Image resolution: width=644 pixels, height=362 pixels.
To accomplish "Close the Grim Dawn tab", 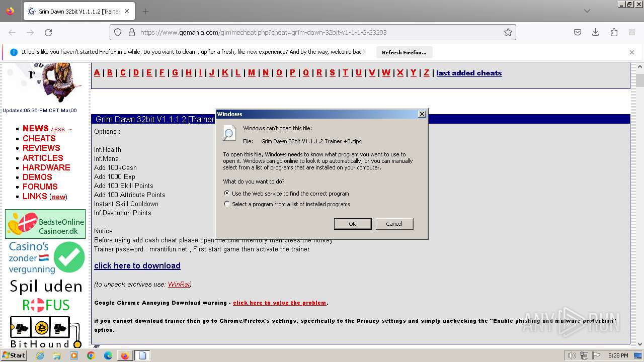I will 127,11.
